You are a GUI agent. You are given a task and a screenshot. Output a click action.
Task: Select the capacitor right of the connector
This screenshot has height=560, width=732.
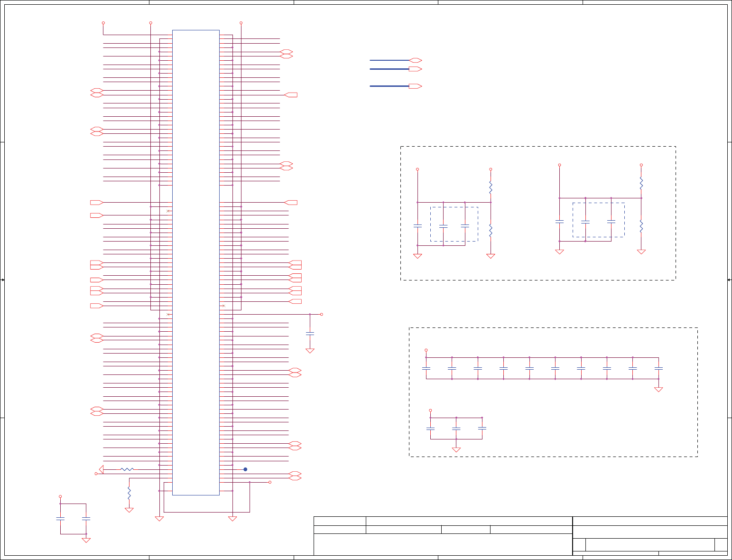pyautogui.click(x=310, y=334)
